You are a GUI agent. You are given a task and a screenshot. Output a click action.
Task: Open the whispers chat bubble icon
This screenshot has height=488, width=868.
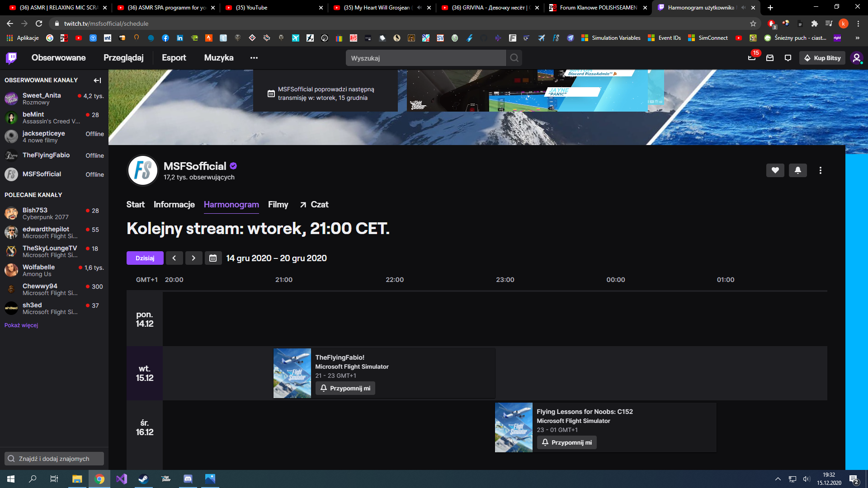pyautogui.click(x=788, y=58)
